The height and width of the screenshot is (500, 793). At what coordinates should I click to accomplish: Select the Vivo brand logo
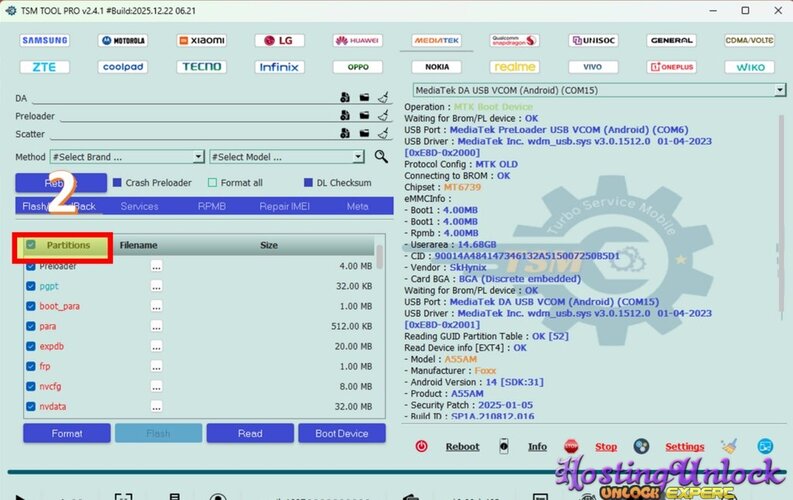pos(593,67)
